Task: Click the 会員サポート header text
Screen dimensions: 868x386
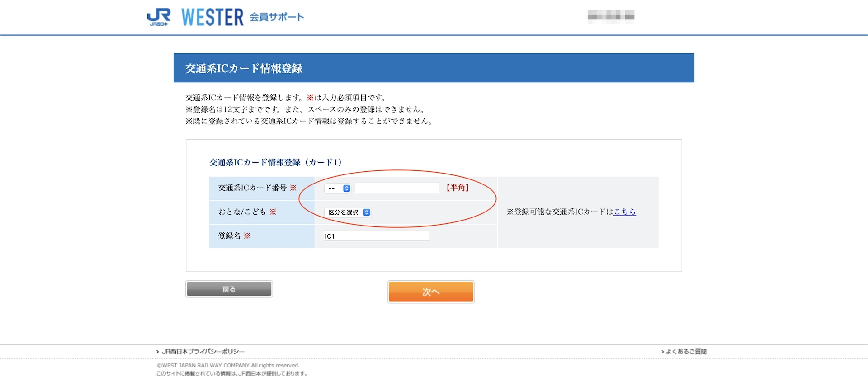Action: (277, 17)
